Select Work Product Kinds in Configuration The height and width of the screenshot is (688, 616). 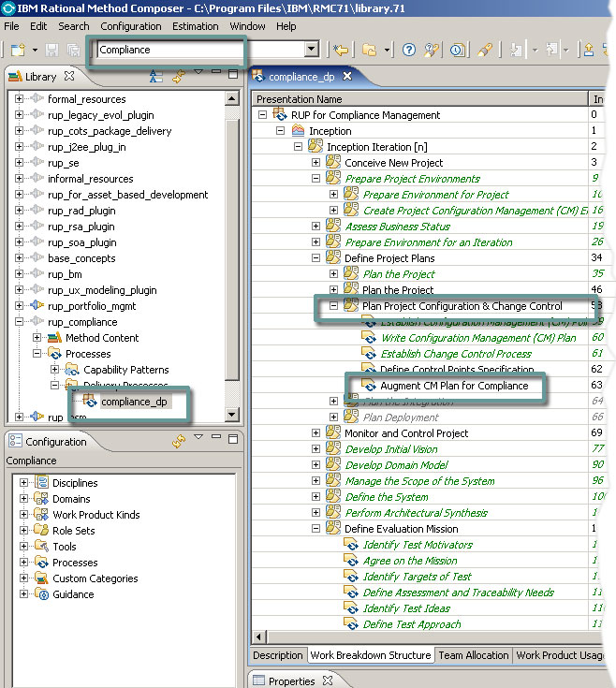[96, 514]
